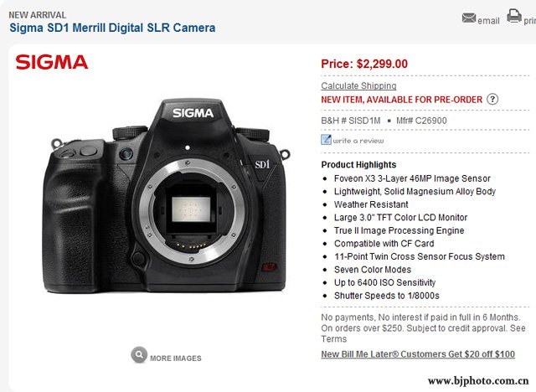The width and height of the screenshot is (536, 392).
Task: Click the printer icon
Action: tap(513, 16)
